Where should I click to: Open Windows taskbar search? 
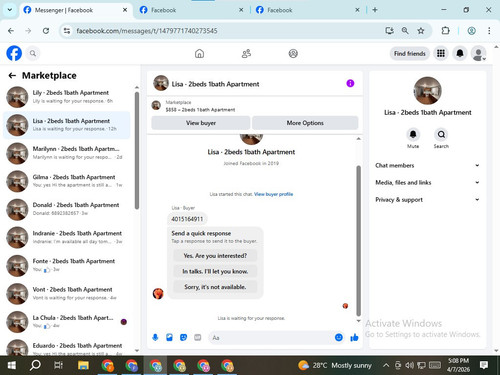pyautogui.click(x=35, y=365)
